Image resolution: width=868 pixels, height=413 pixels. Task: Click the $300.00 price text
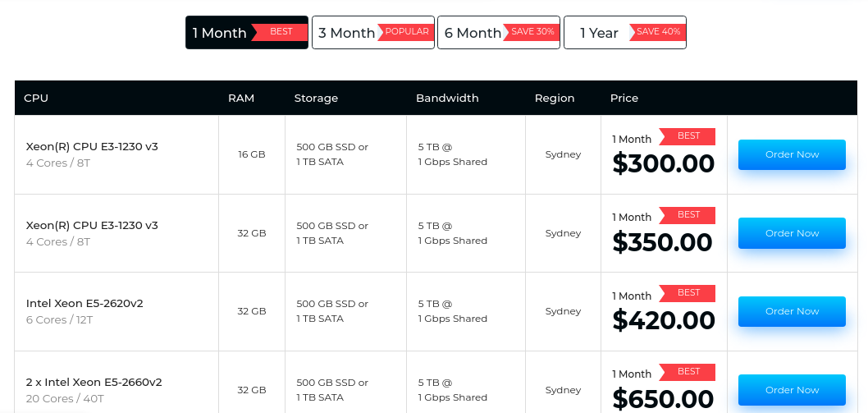(x=664, y=163)
